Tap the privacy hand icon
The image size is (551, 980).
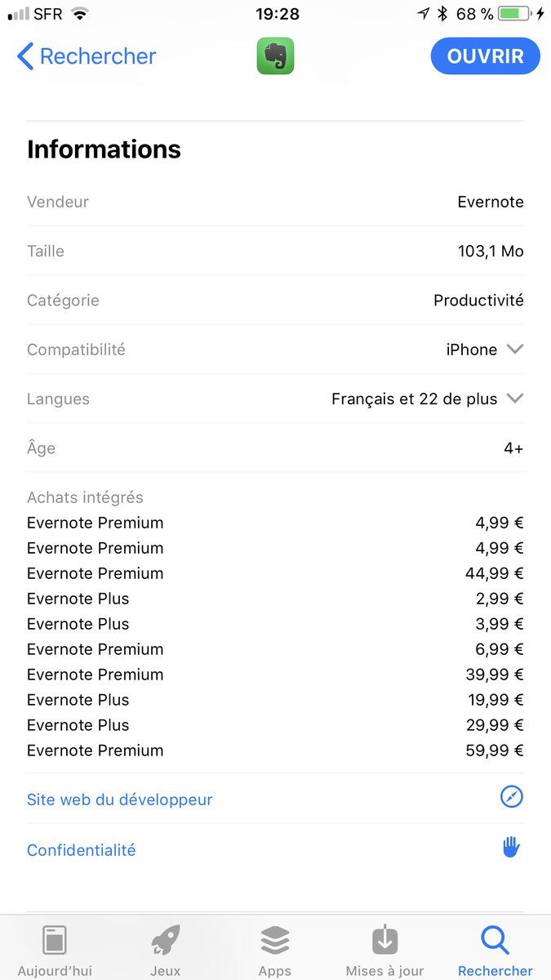coord(512,848)
